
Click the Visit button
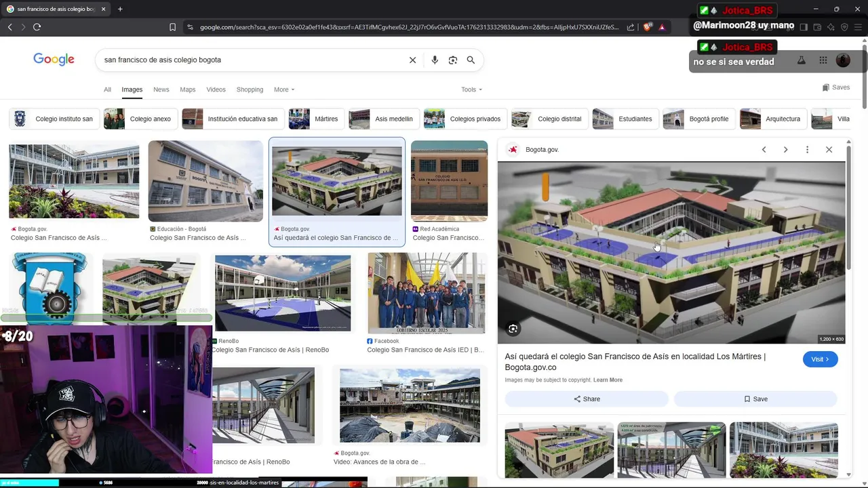pos(820,359)
